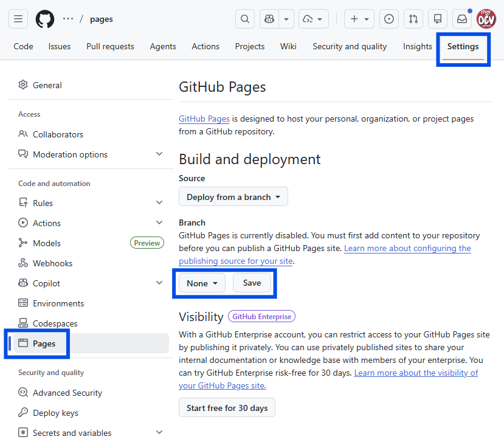Click the General gear icon in sidebar
This screenshot has height=445, width=504.
coord(23,85)
